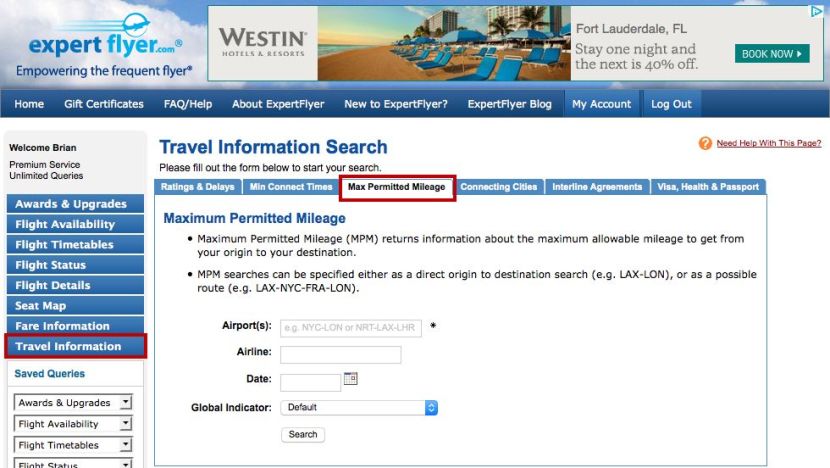Image resolution: width=830 pixels, height=468 pixels.
Task: Click the ad info icon on Westin banner
Action: pyautogui.click(x=816, y=13)
